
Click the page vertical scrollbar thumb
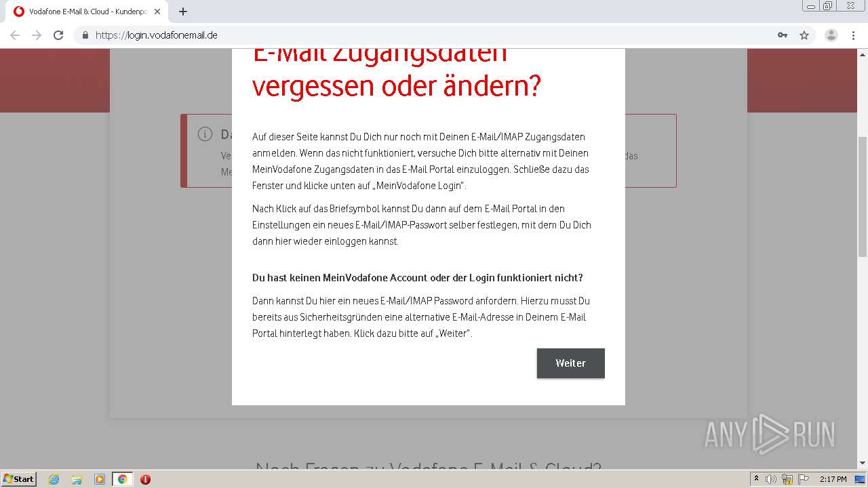click(863, 197)
